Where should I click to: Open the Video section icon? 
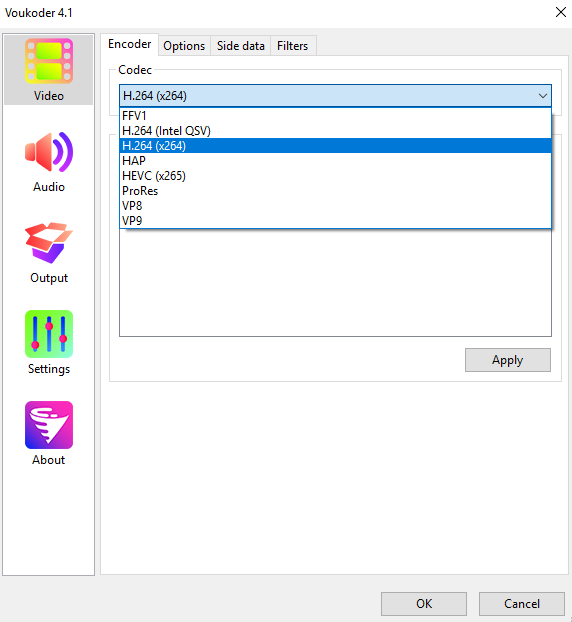point(49,61)
